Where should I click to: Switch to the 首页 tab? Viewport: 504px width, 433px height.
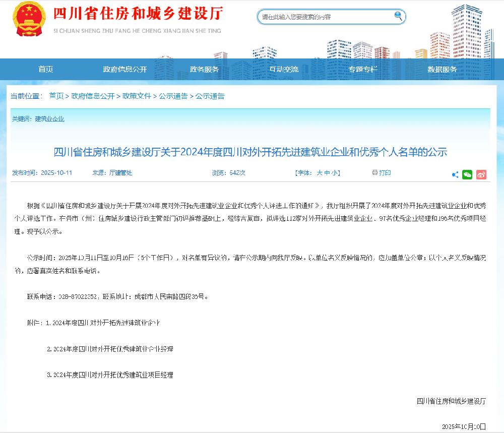(46, 69)
